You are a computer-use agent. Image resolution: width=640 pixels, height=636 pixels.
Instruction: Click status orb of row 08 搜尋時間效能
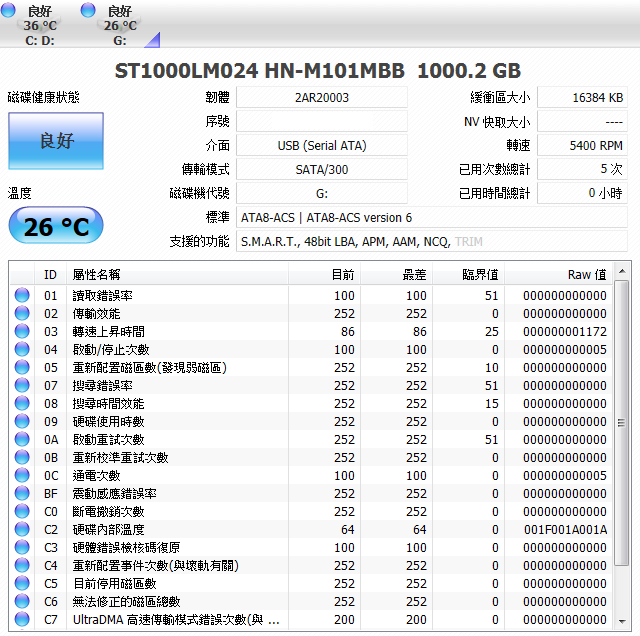click(x=22, y=403)
